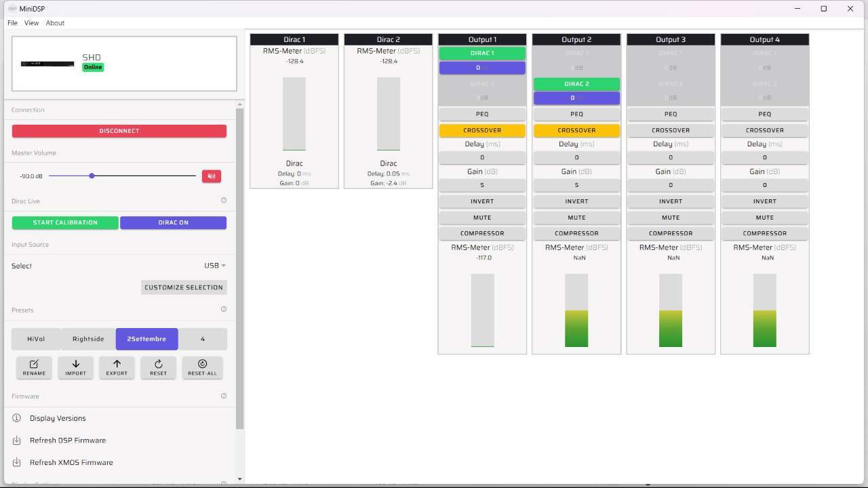Toggle the DIRAC ON button
Screen dimensions: 868x488
[174, 222]
